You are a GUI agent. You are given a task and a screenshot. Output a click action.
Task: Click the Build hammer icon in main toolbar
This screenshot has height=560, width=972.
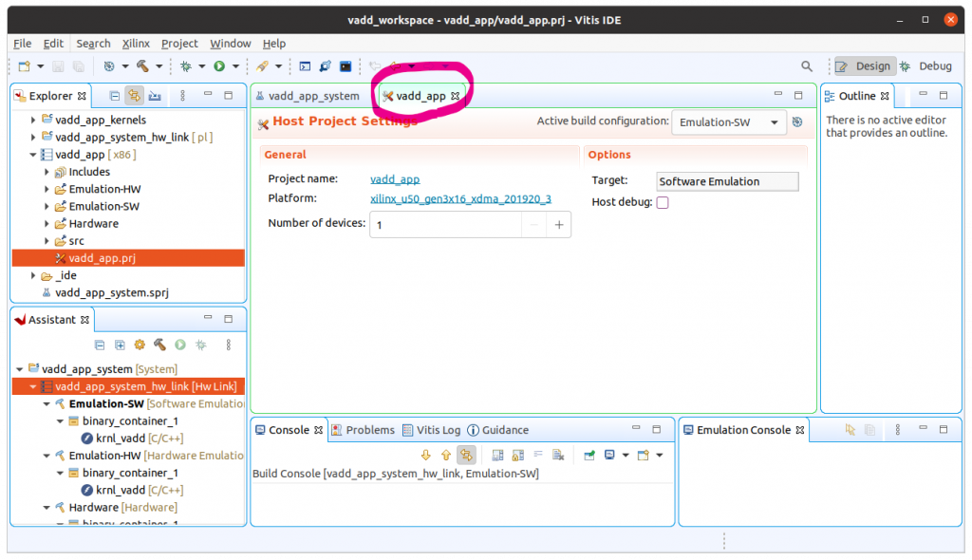142,66
